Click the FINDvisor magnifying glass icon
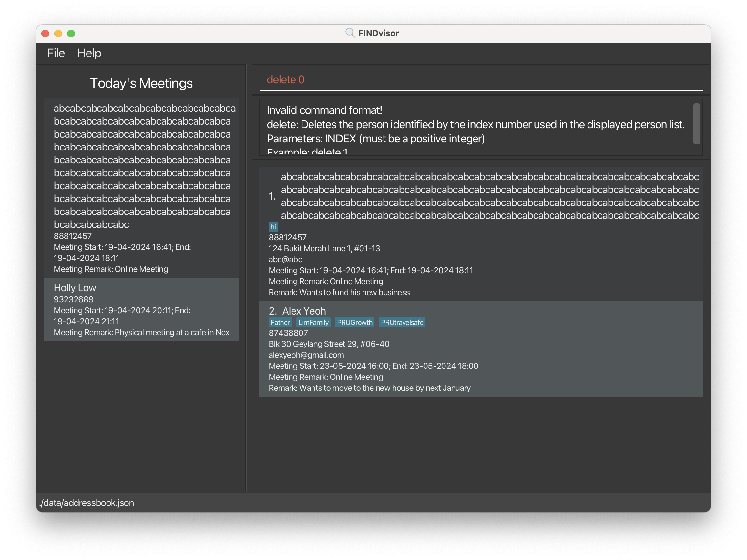The height and width of the screenshot is (560, 747). 350,33
